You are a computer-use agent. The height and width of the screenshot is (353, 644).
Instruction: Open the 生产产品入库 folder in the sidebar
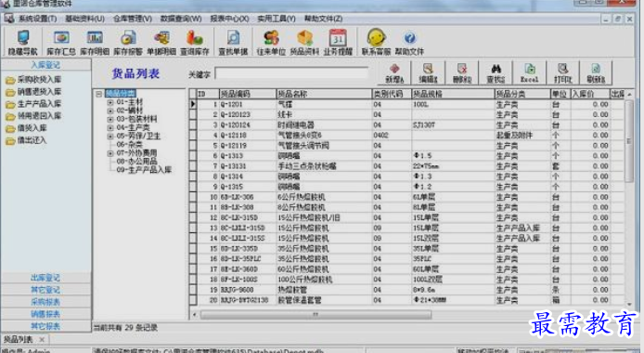click(33, 104)
